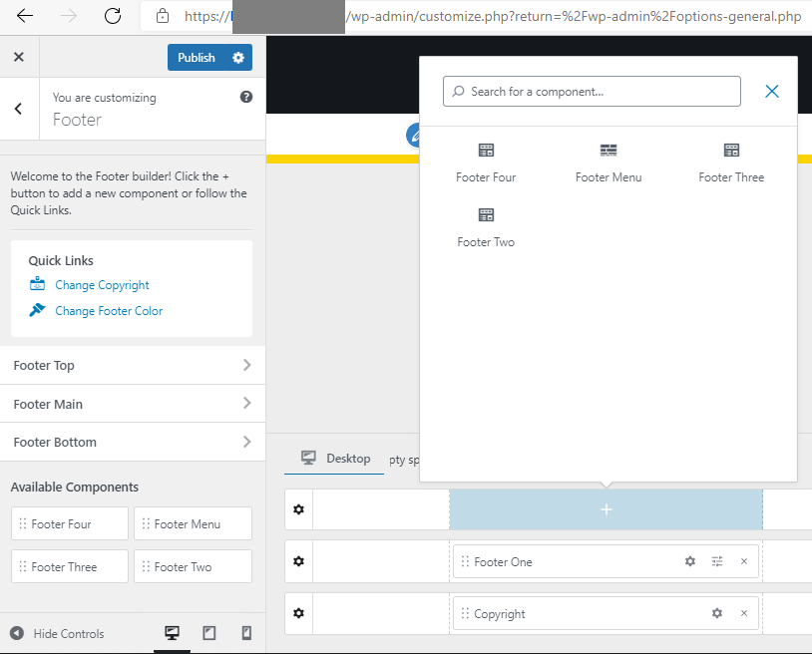
Task: Select the Footer Four component icon
Action: pos(486,151)
